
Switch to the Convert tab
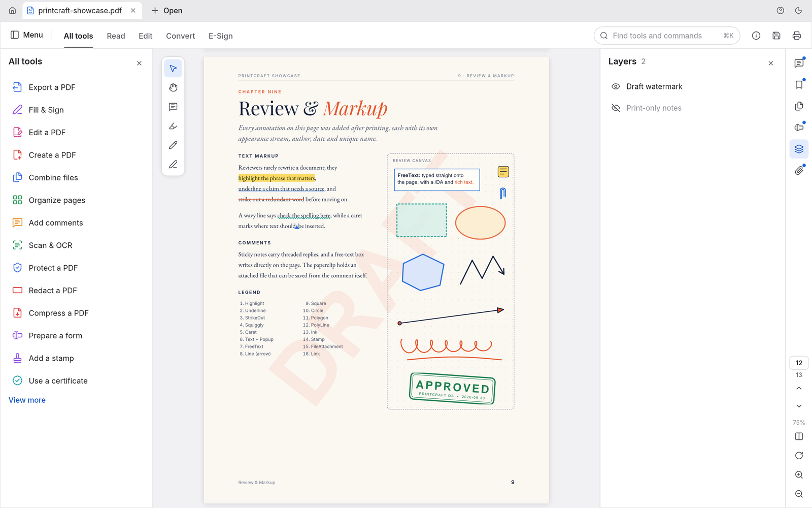[181, 36]
